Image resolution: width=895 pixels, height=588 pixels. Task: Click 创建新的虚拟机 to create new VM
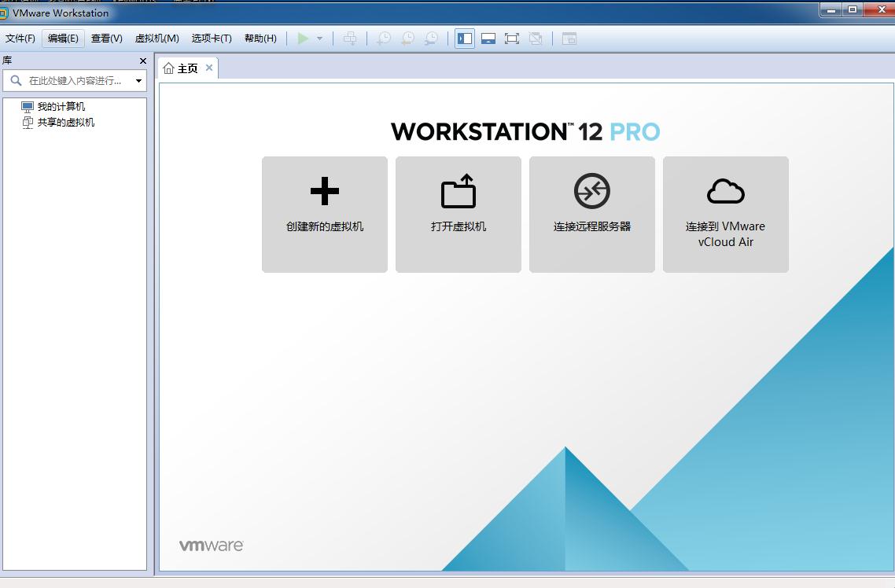point(324,214)
